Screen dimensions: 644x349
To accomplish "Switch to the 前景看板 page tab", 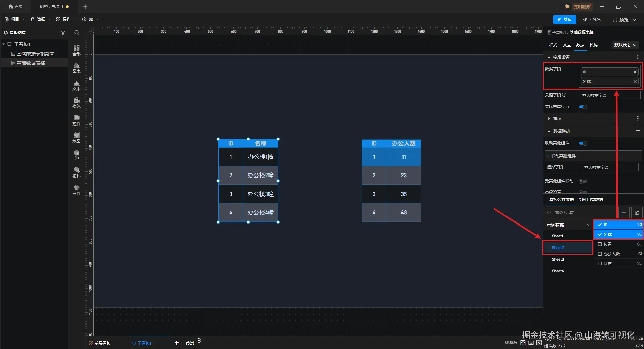I will pos(100,343).
